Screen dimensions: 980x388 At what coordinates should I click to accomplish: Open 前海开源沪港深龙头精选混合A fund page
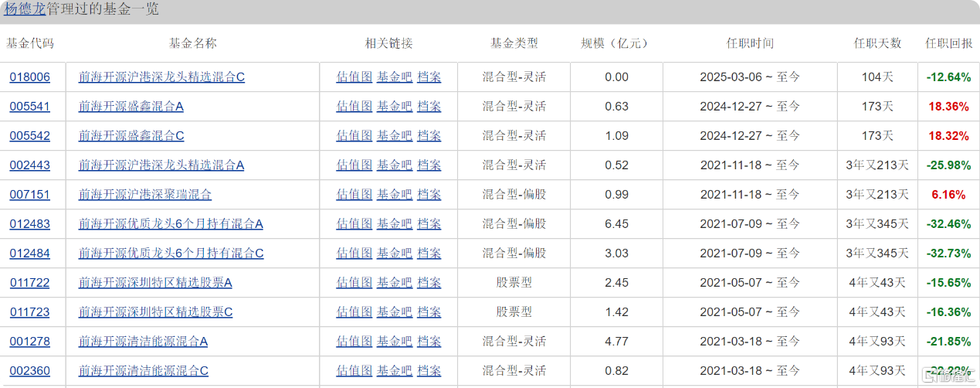[x=161, y=165]
